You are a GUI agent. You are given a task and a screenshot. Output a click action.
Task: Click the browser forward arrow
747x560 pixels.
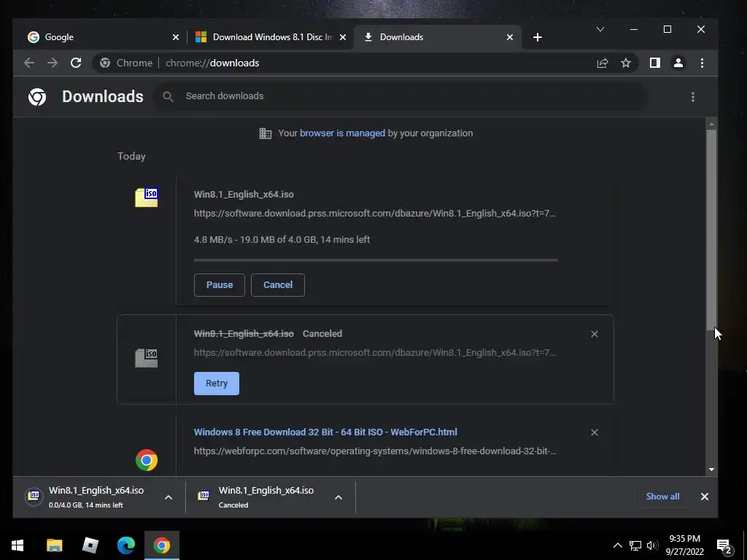coord(53,63)
